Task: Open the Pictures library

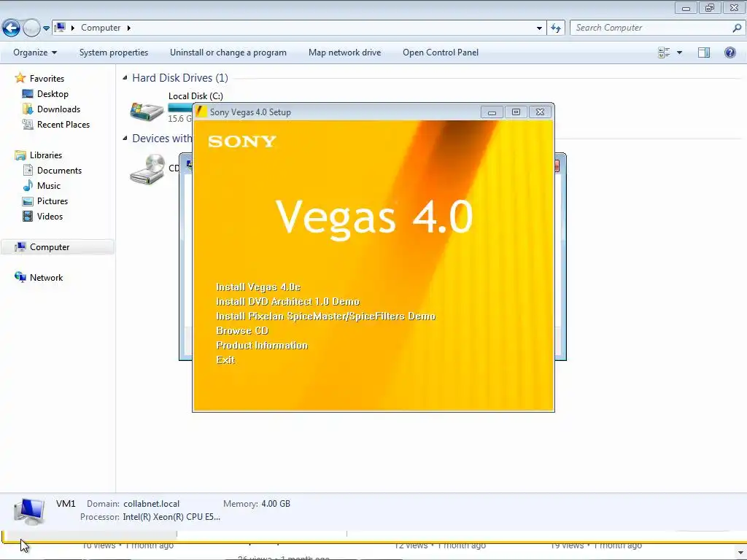Action: (53, 201)
